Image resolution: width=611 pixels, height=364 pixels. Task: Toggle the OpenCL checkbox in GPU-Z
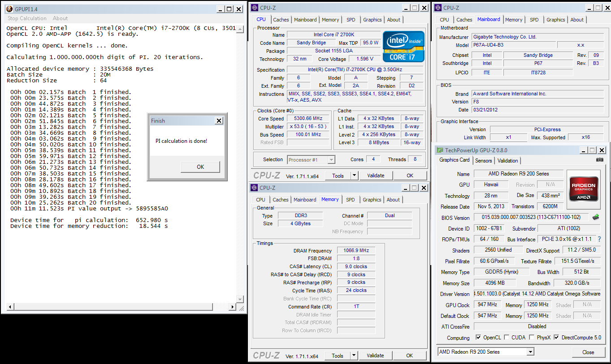(x=478, y=337)
